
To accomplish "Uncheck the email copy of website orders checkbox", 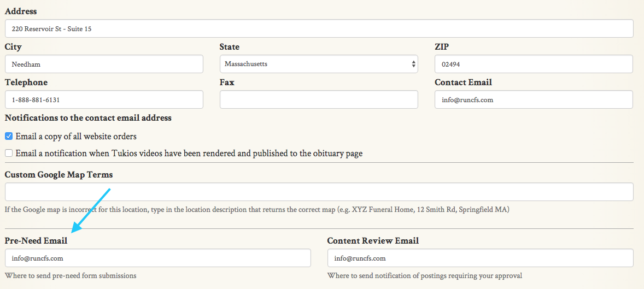I will pyautogui.click(x=9, y=136).
